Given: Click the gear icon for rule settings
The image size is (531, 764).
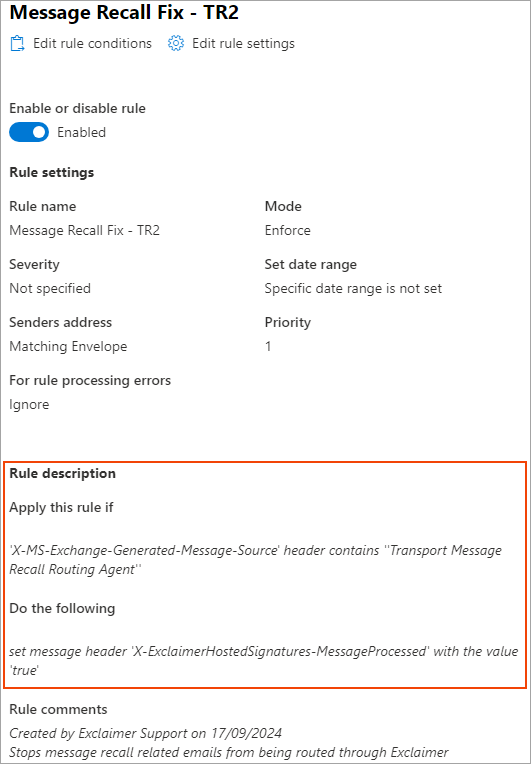Looking at the screenshot, I should click(176, 43).
